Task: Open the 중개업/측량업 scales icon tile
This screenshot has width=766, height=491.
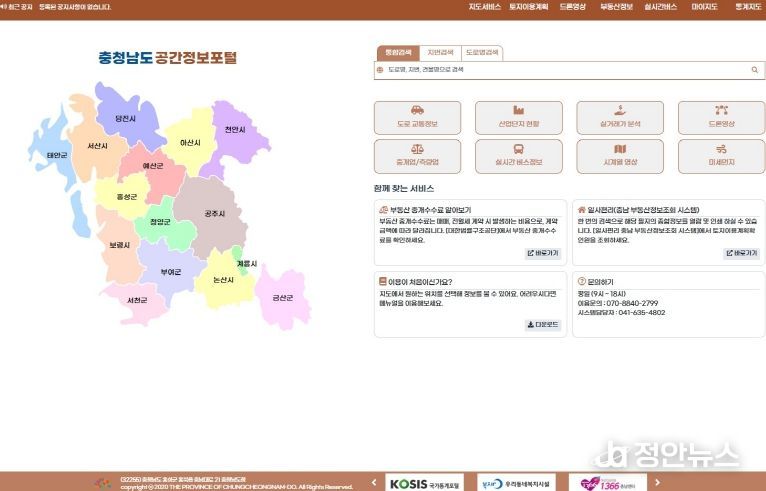Action: click(417, 156)
